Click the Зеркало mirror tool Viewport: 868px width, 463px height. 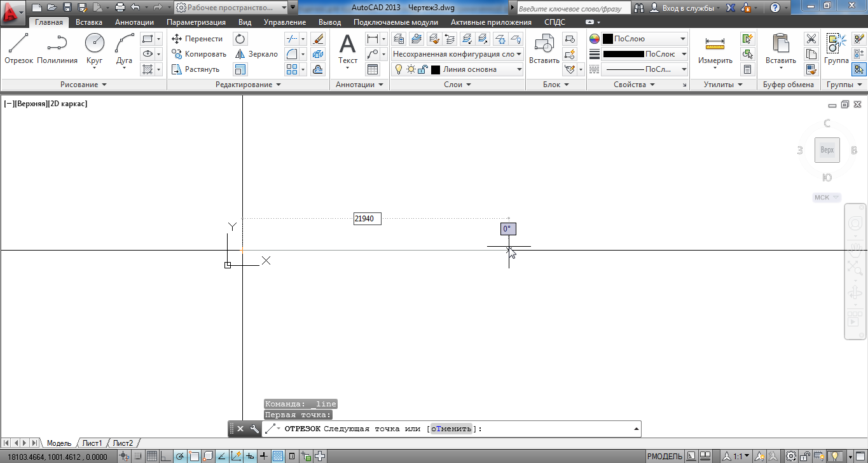[256, 54]
